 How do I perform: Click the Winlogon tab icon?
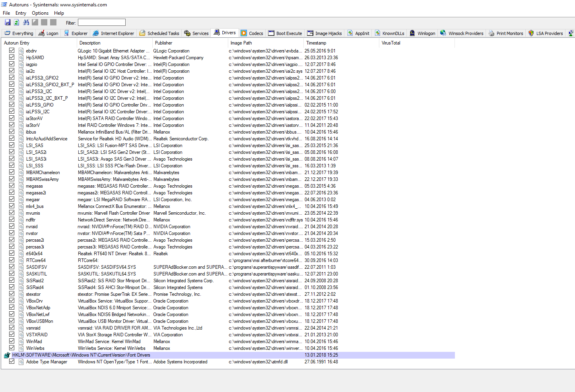click(x=412, y=33)
